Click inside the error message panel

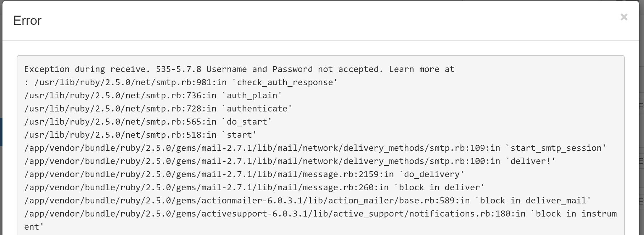[319, 142]
